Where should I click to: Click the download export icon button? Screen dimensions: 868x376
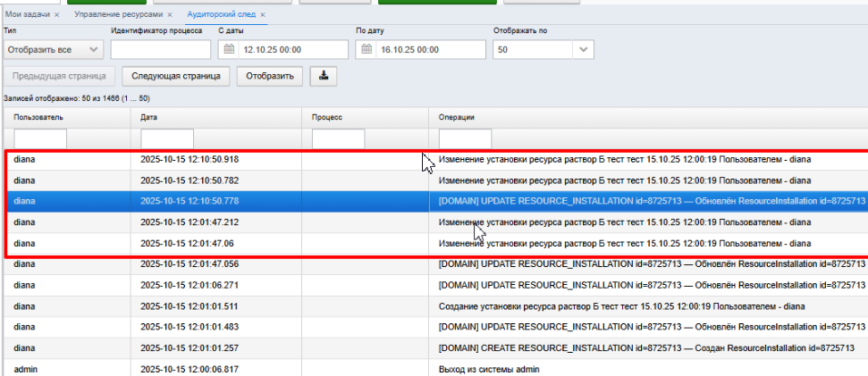click(x=324, y=76)
